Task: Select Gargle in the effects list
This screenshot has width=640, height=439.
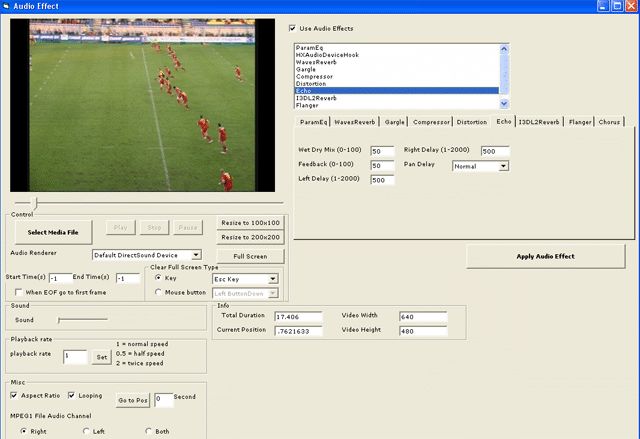Action: [x=396, y=69]
